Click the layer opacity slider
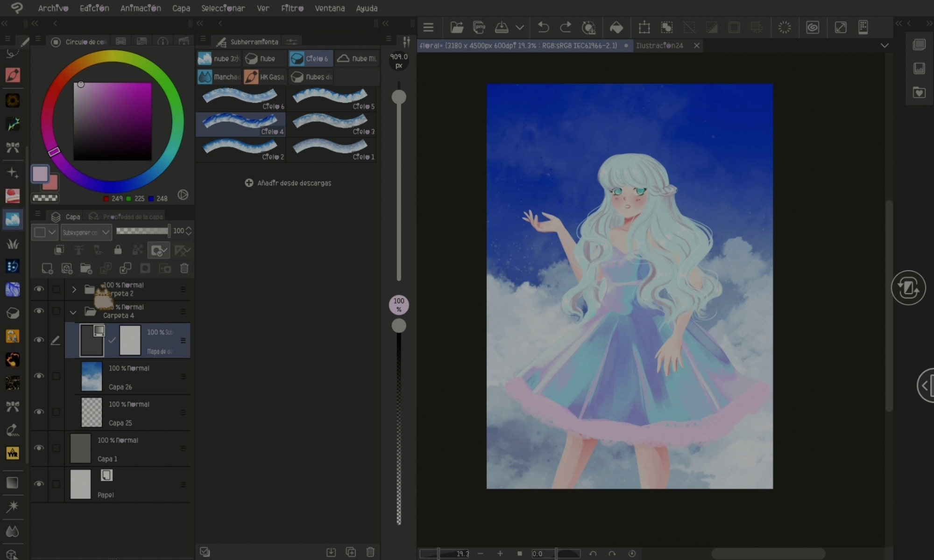 (x=142, y=231)
